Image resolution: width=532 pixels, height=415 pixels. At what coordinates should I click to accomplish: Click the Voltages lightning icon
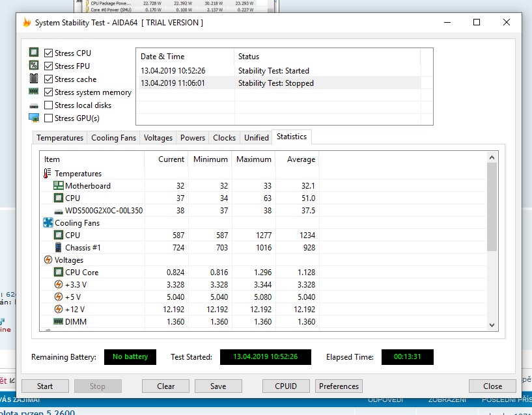point(48,260)
